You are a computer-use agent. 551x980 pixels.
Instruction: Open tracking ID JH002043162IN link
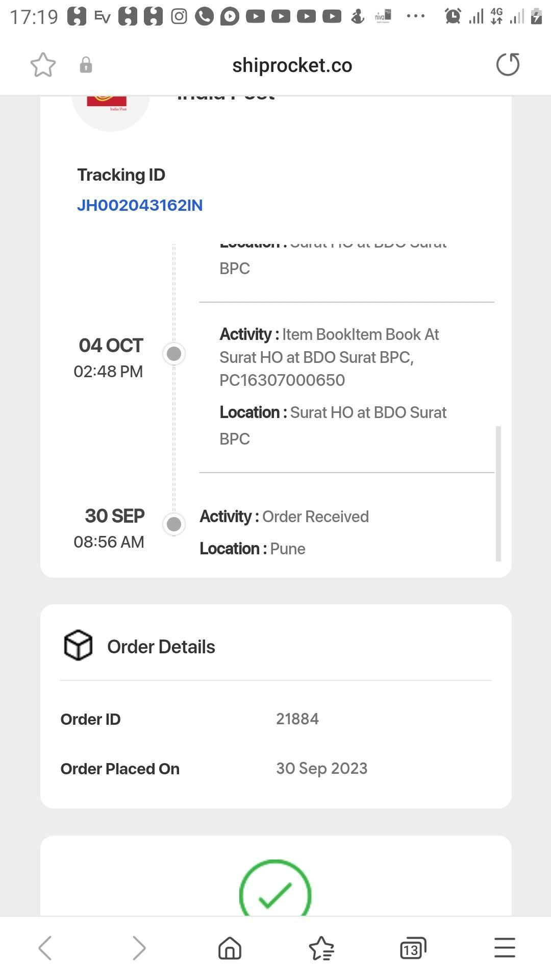point(140,205)
